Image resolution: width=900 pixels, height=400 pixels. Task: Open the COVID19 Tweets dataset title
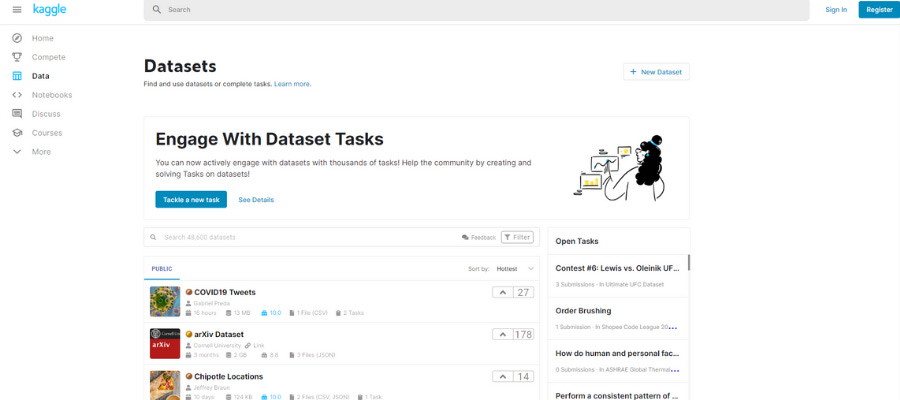[x=225, y=292]
